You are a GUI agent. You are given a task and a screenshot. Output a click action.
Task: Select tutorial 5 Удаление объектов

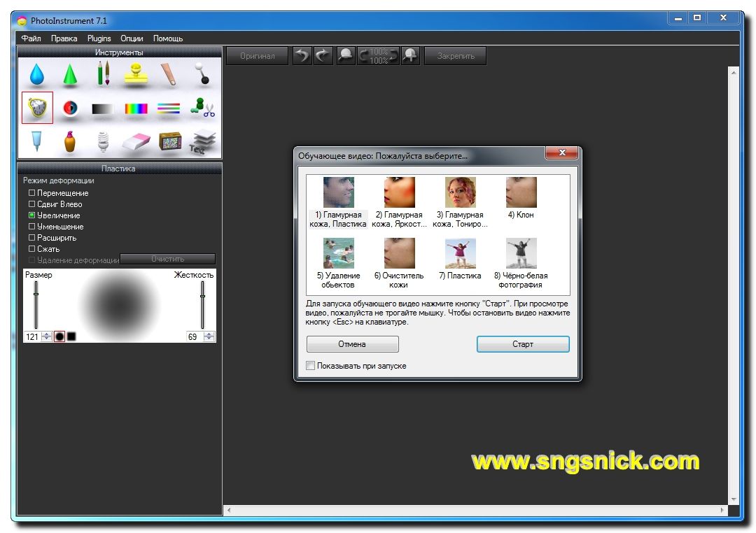click(x=339, y=264)
